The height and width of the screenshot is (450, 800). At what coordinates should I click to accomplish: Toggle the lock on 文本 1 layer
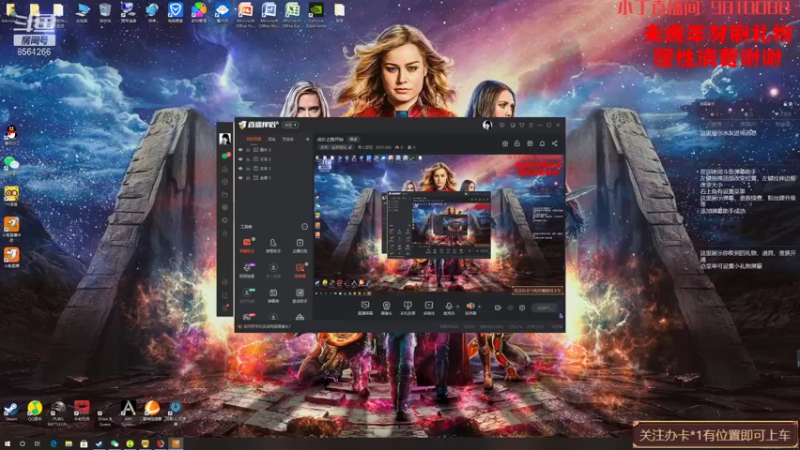[x=248, y=168]
